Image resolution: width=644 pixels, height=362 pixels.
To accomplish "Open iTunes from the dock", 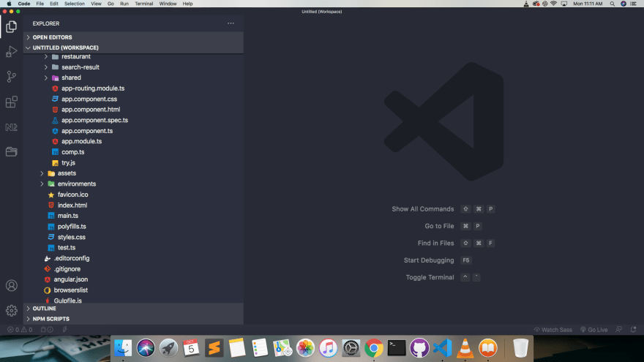I will point(328,348).
